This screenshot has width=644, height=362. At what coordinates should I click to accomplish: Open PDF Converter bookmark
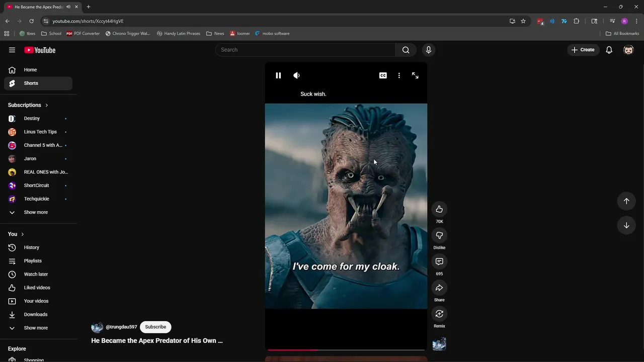pos(83,34)
